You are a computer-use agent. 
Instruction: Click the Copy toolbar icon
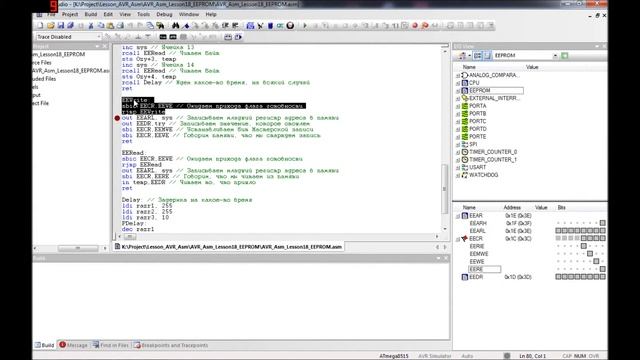click(x=101, y=26)
